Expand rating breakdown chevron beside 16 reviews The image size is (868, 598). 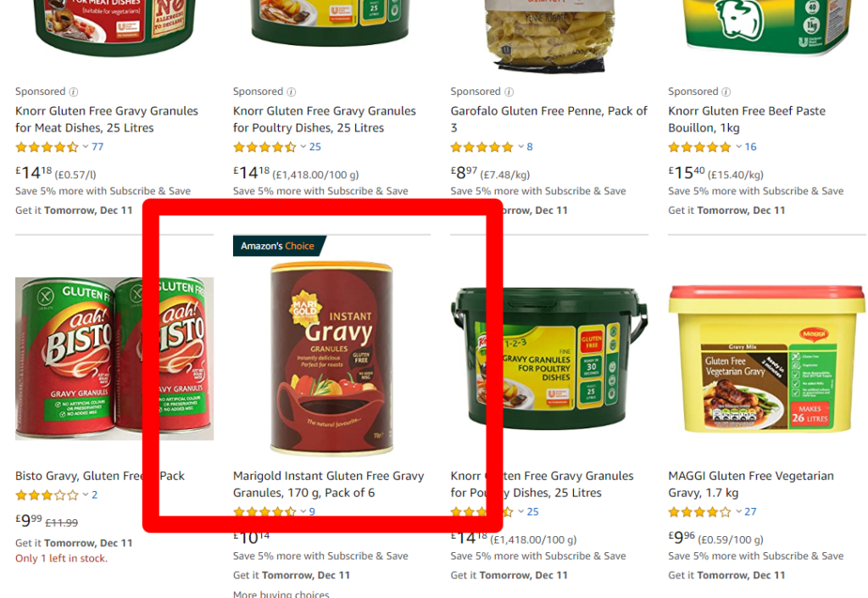(738, 147)
